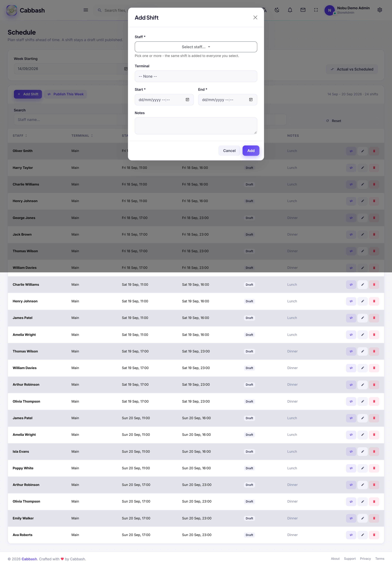Open calendar picker for End field
Screen dimensions: 392x566
pyautogui.click(x=251, y=100)
